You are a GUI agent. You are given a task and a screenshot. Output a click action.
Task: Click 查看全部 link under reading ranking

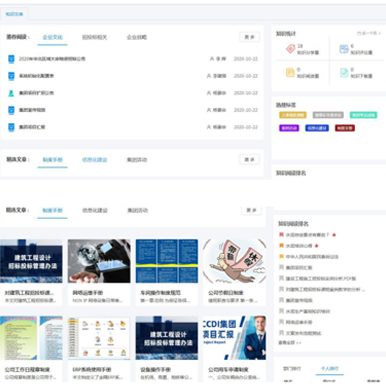point(290,343)
